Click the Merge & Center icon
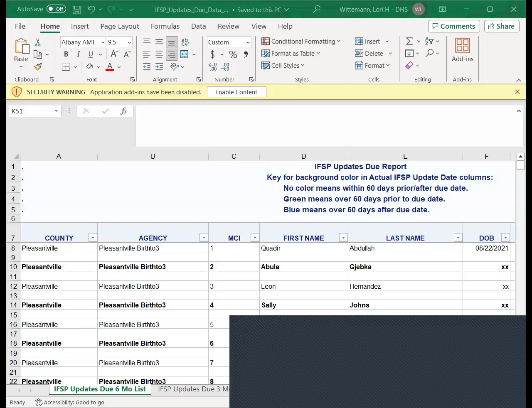 (185, 54)
